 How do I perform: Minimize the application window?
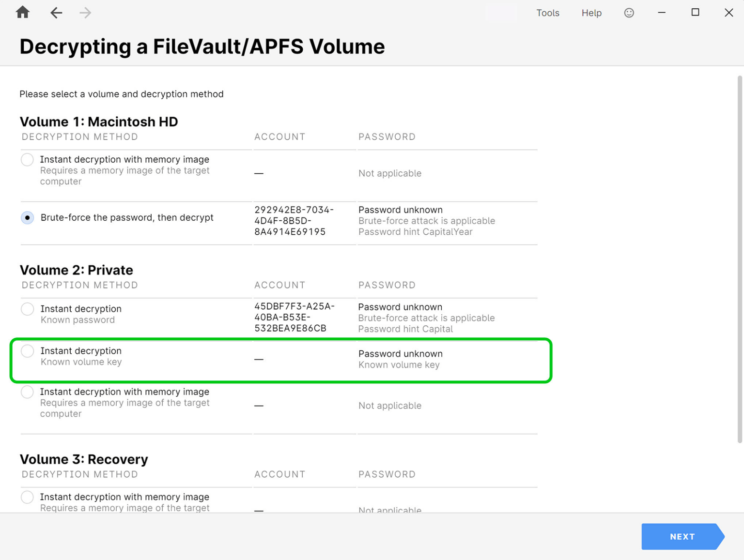pyautogui.click(x=662, y=13)
